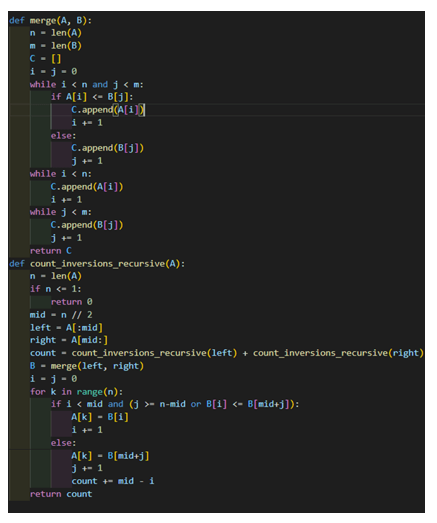Click the 'def merge(A, B):' line
The width and height of the screenshot is (437, 523).
[x=50, y=20]
